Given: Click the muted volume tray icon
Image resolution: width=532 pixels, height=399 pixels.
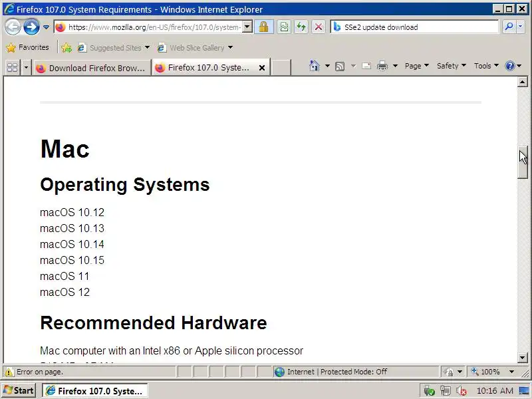Looking at the screenshot, I should 462,391.
